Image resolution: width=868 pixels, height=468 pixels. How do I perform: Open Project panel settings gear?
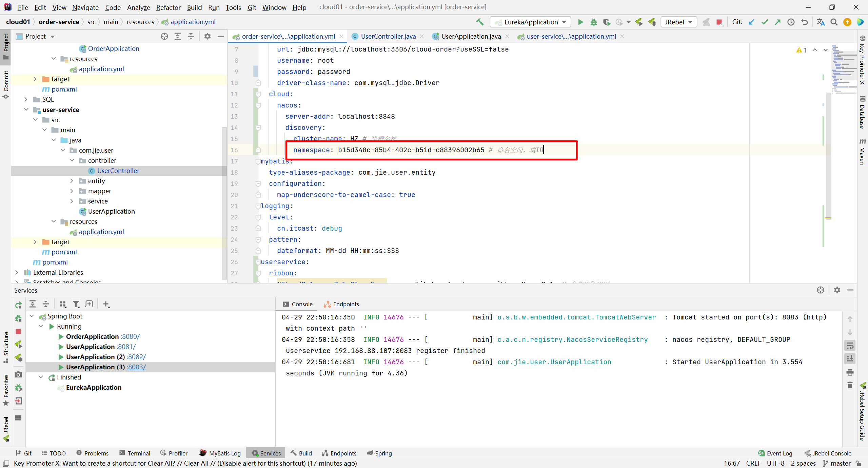pos(208,36)
